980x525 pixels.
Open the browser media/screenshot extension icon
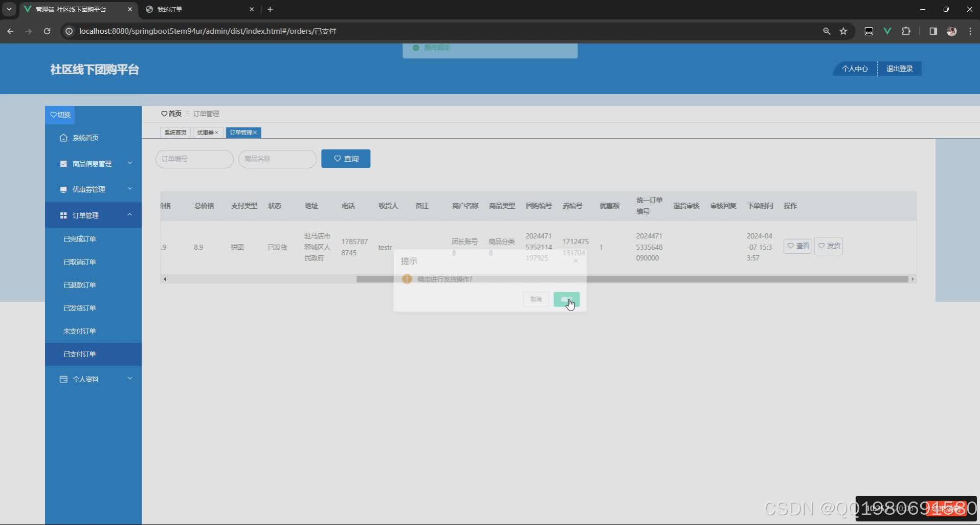[869, 31]
